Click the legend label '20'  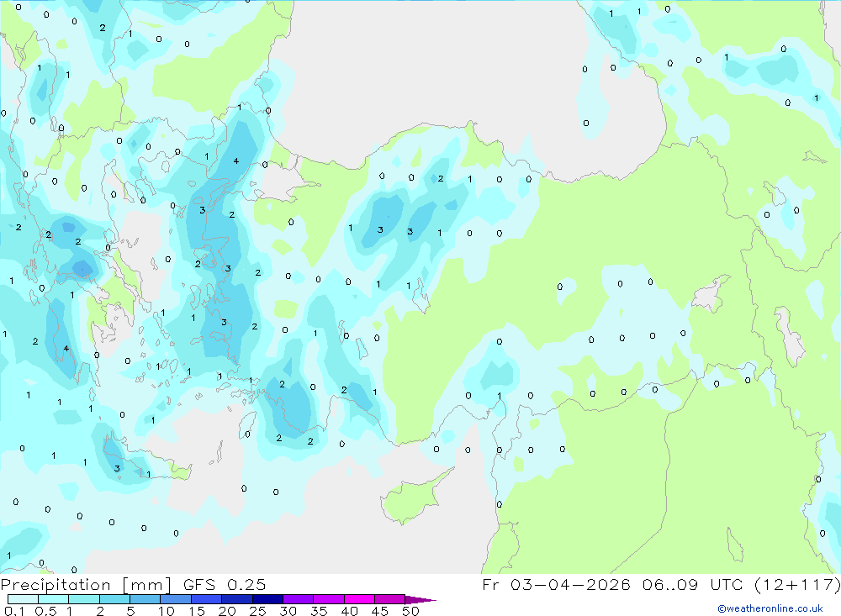pos(227,611)
